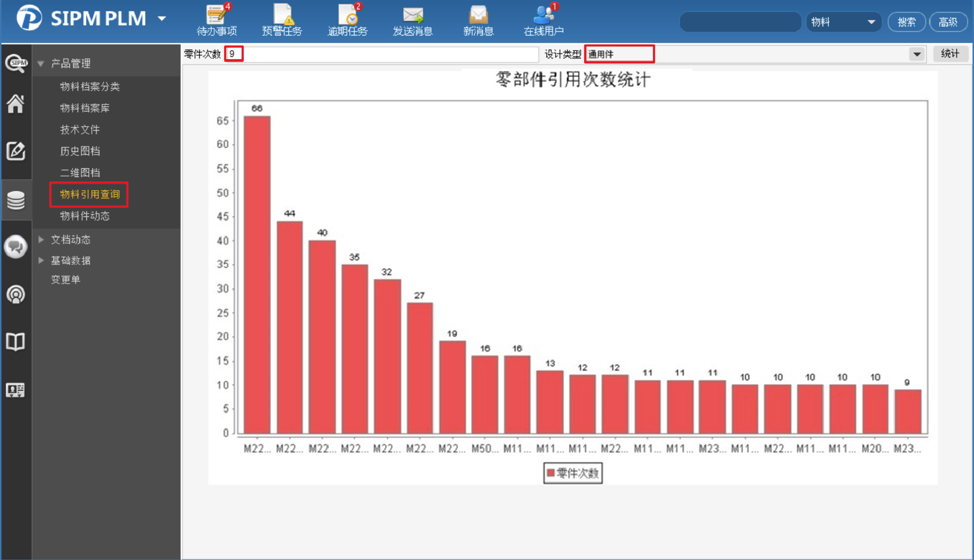Open 新消息 new messages
Viewport: 974px width, 560px height.
point(479,20)
